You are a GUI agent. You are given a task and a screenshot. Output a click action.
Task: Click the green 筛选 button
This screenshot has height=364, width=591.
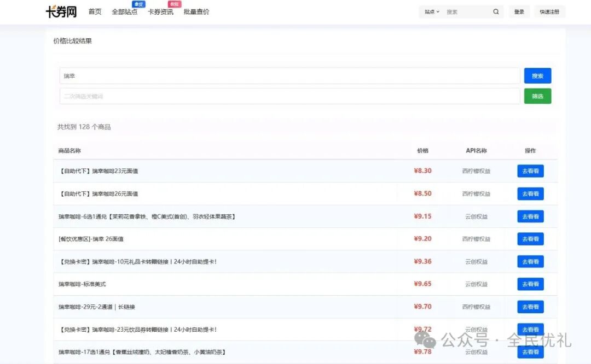tap(537, 96)
